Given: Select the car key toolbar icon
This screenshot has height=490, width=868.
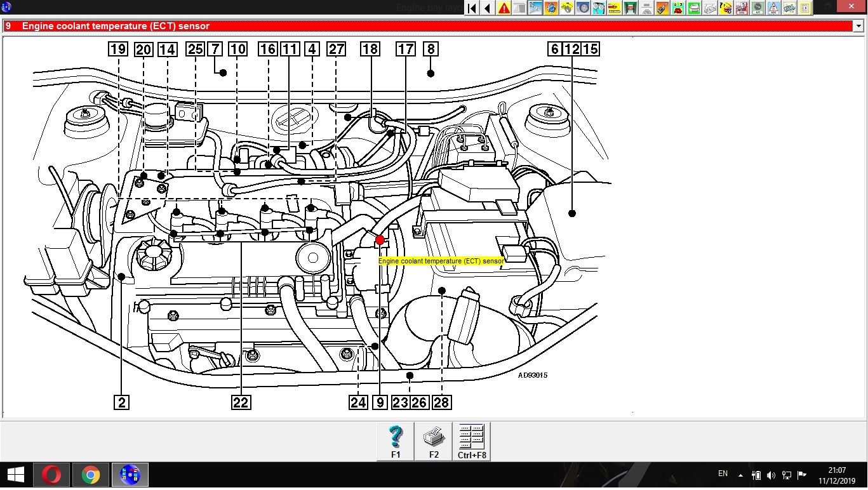Looking at the screenshot, I should coord(567,8).
